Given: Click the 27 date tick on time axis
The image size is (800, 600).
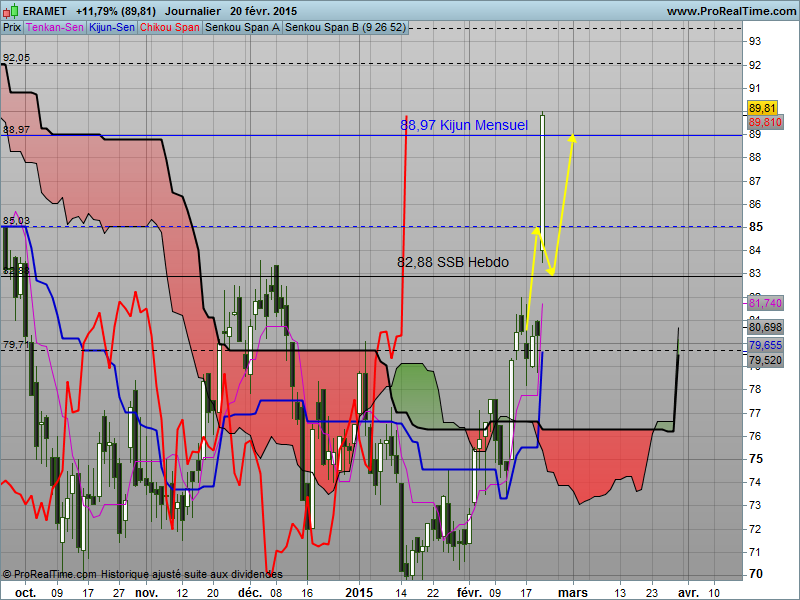Looking at the screenshot, I should tap(119, 593).
